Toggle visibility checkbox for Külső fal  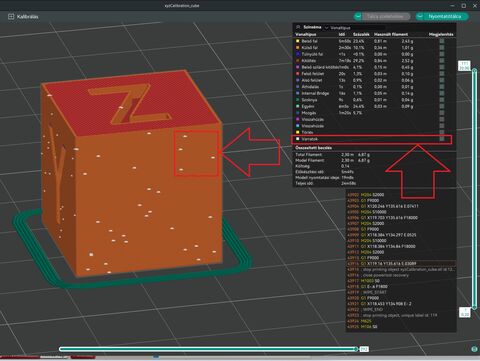[x=442, y=48]
